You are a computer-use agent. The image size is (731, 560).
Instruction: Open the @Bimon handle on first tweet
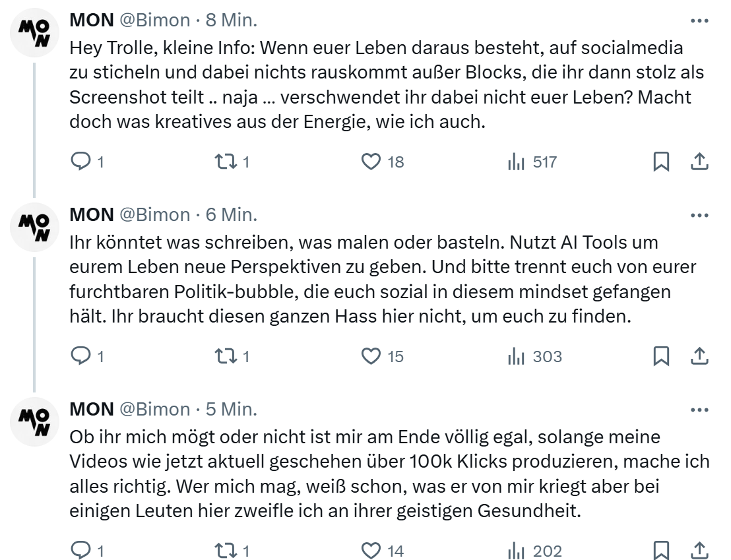[x=154, y=20]
